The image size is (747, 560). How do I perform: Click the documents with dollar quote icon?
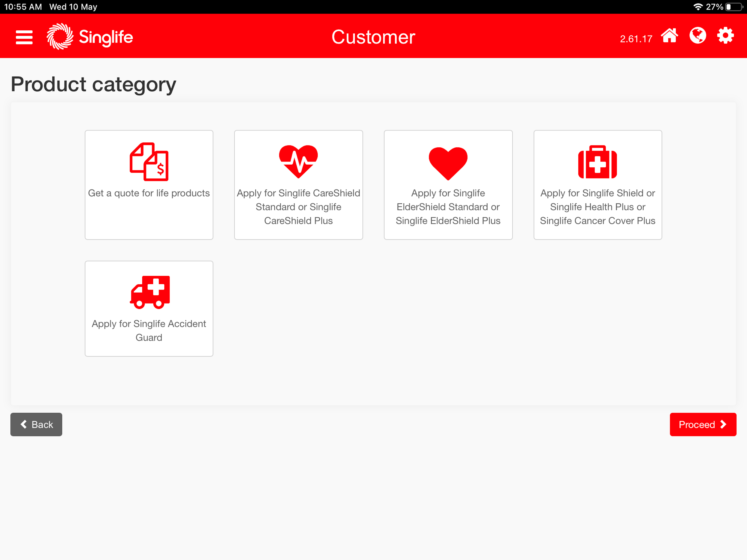[149, 162]
